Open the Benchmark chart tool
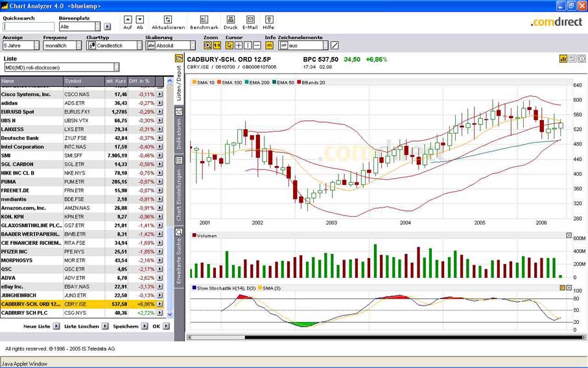The height and width of the screenshot is (368, 588). 204,20
